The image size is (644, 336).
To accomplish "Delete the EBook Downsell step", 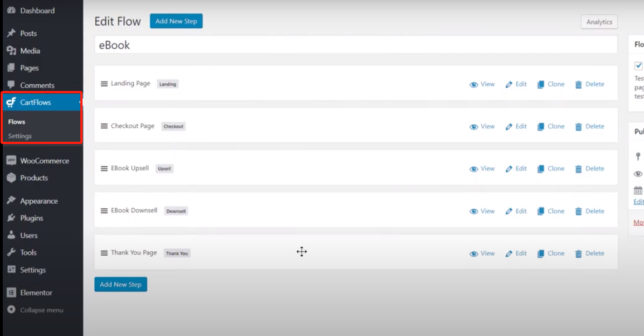I will coord(590,211).
